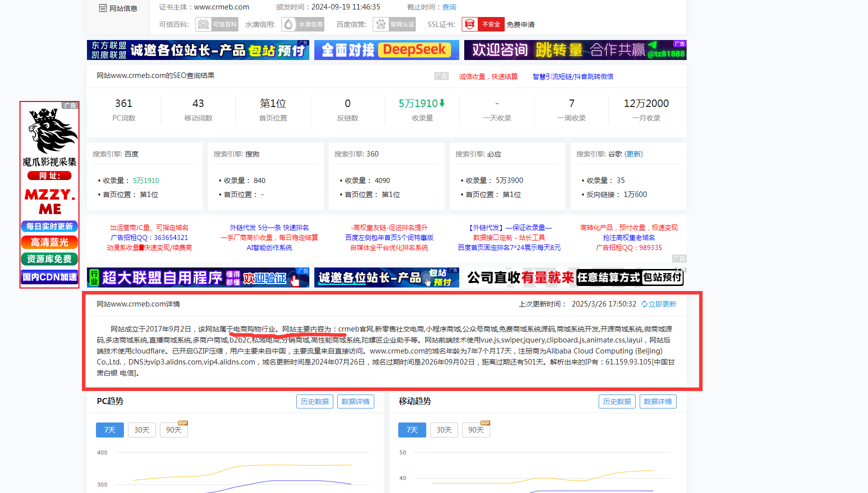
Task: Click the 0 反链数 stat
Action: tap(348, 110)
